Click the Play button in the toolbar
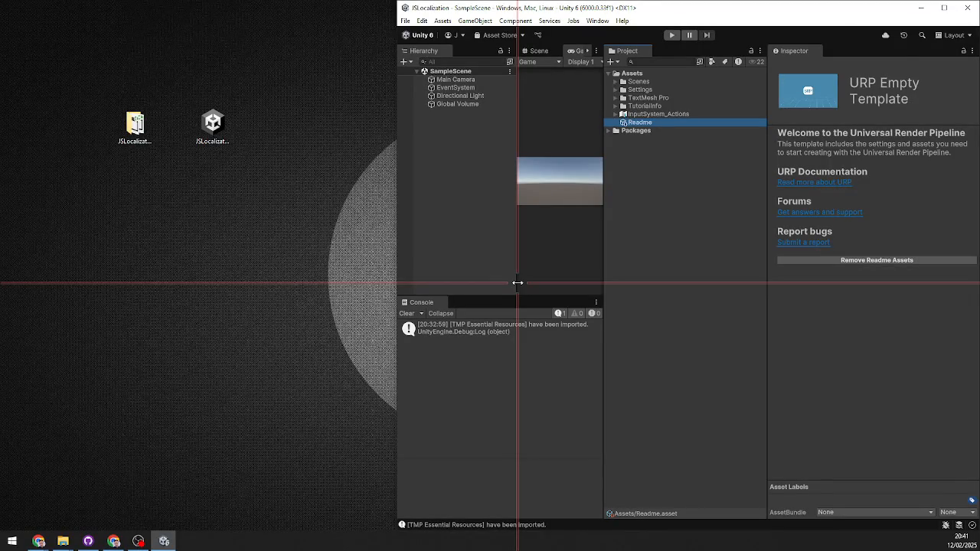This screenshot has height=551, width=980. coord(671,35)
